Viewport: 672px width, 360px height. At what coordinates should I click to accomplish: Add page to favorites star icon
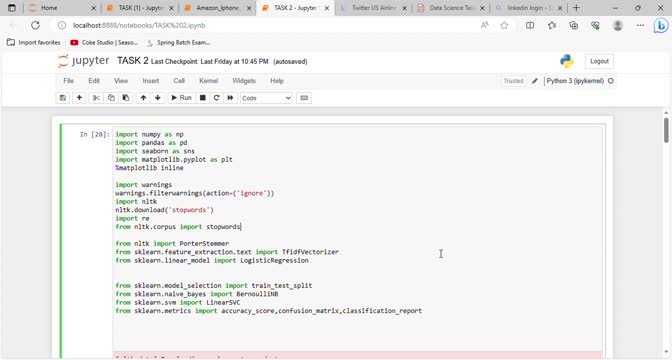pyautogui.click(x=504, y=25)
